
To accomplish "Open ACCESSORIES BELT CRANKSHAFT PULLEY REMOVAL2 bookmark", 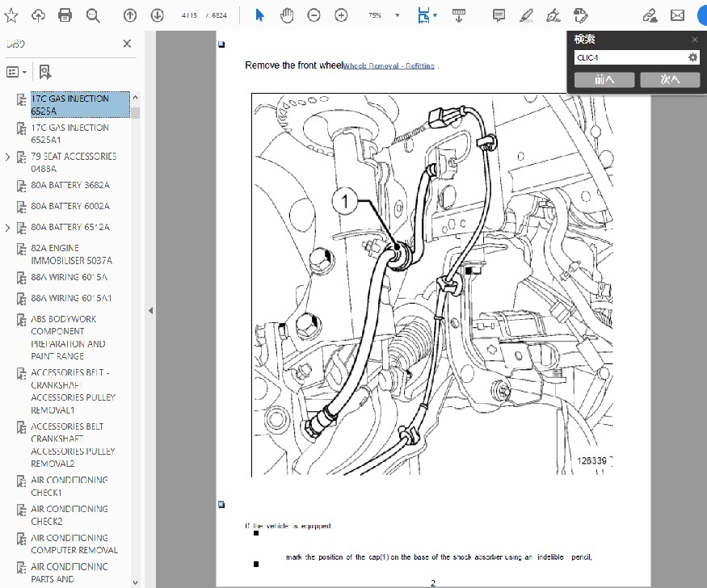I will coord(73,445).
